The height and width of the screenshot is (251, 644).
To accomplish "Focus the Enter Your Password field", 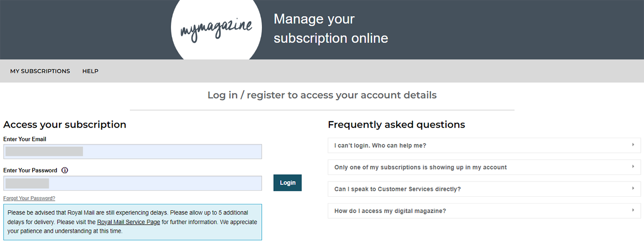I will (132, 183).
